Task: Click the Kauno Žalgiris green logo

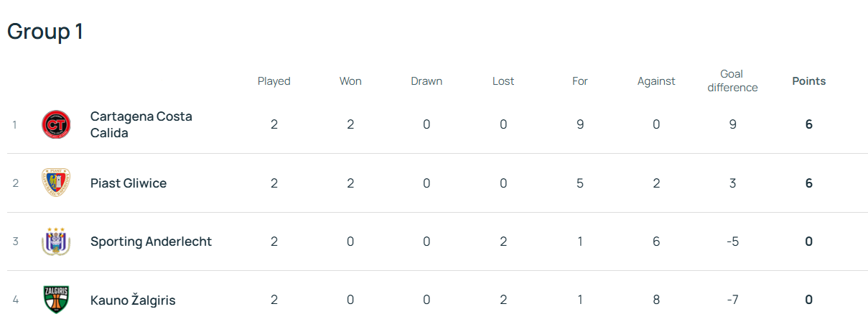Action: 56,300
